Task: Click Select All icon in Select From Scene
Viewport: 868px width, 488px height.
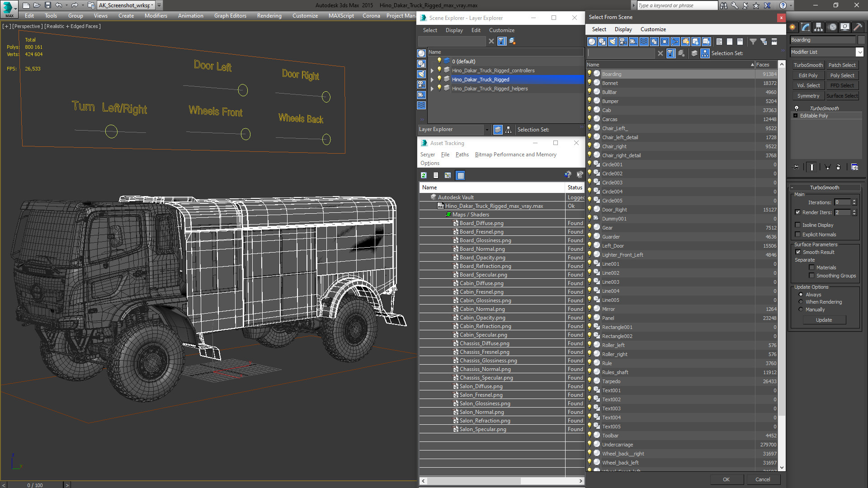Action: tap(719, 42)
